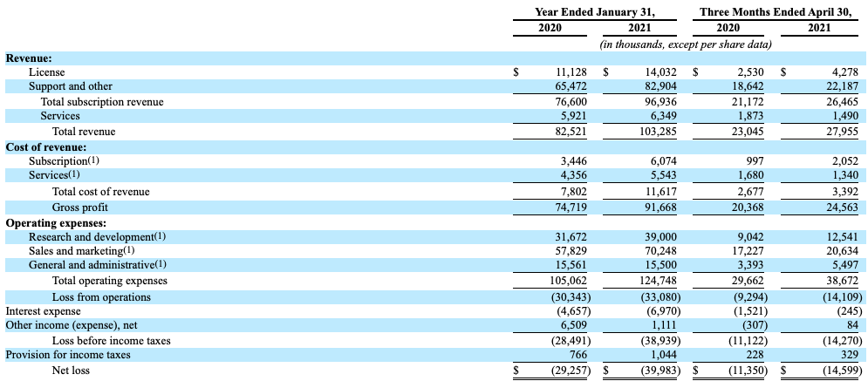Click the 'Sales and marketing' row label
The image size is (868, 381).
[75, 250]
